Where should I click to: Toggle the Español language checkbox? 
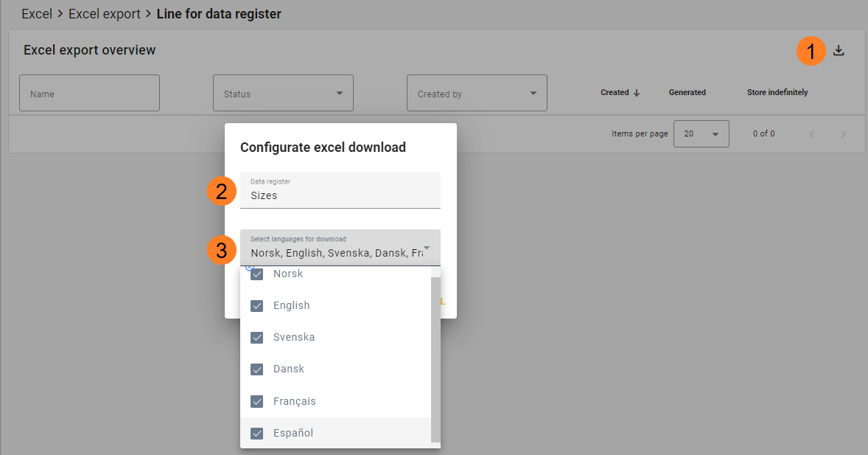(257, 434)
